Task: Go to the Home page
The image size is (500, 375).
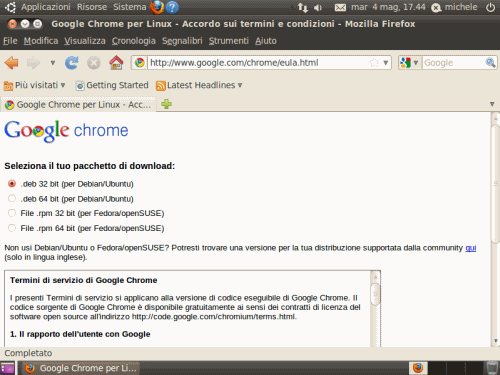Action: 116,63
